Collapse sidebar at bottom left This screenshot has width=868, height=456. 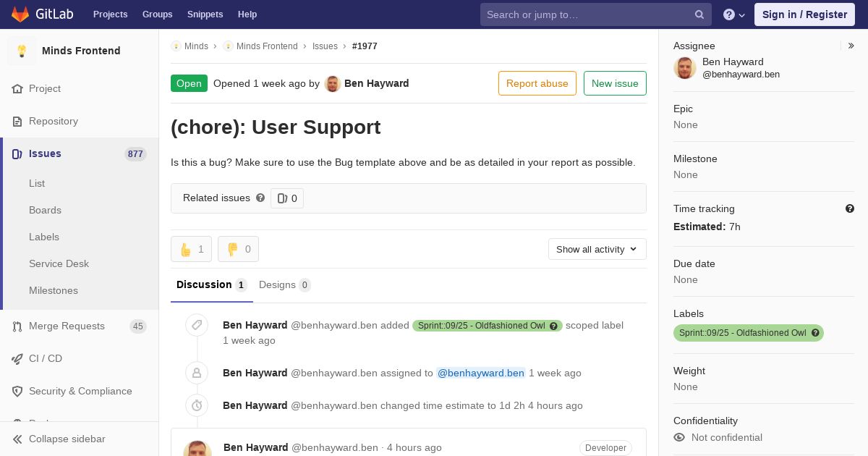coord(67,439)
